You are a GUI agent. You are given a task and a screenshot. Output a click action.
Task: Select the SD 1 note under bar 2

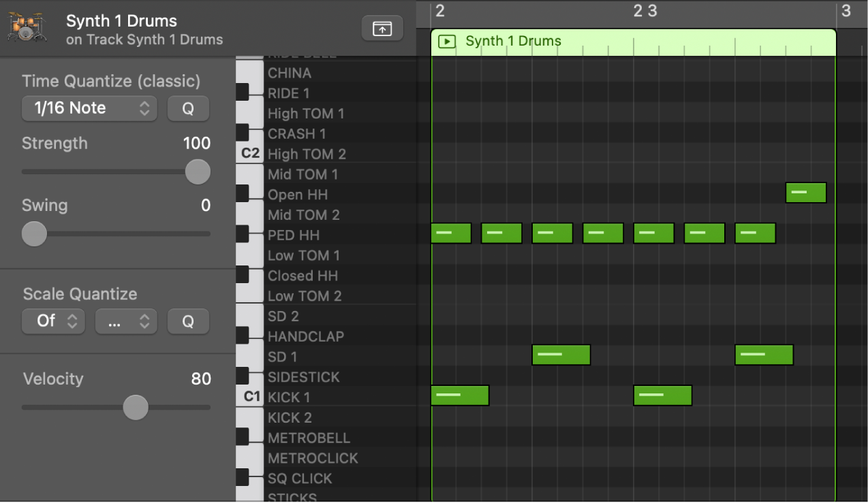pyautogui.click(x=561, y=355)
